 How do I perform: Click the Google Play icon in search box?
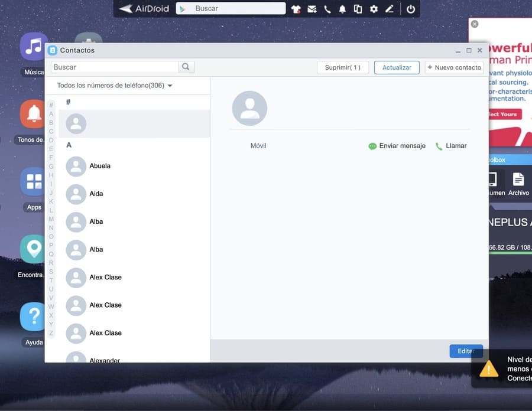tap(183, 9)
